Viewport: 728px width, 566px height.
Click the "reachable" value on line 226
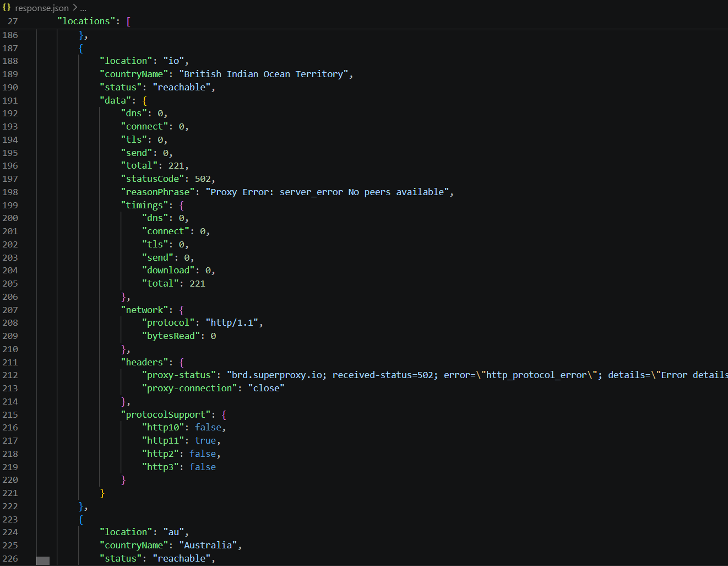tap(182, 559)
